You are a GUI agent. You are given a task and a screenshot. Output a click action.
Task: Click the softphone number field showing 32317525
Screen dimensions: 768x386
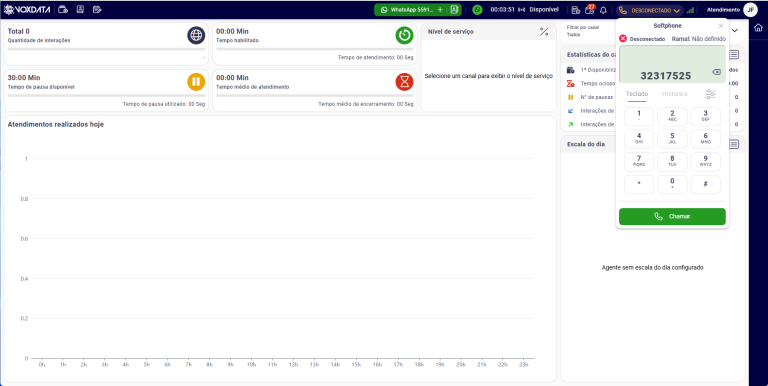pos(672,64)
